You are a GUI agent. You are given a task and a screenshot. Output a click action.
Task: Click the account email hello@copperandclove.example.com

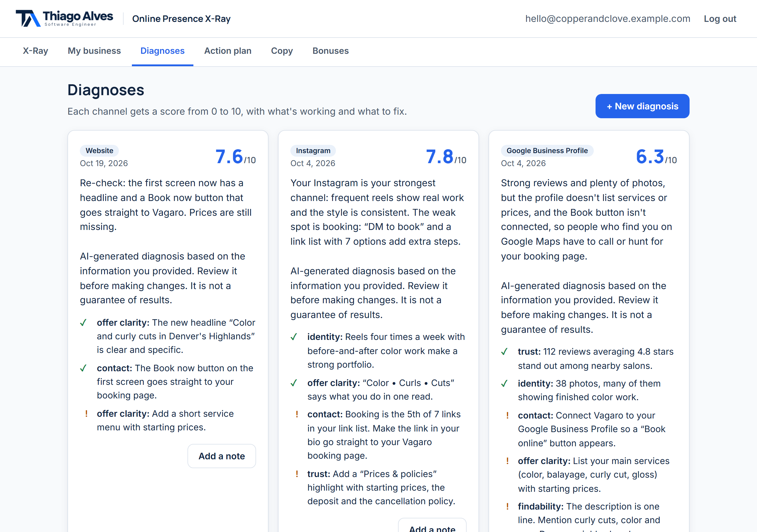[608, 19]
